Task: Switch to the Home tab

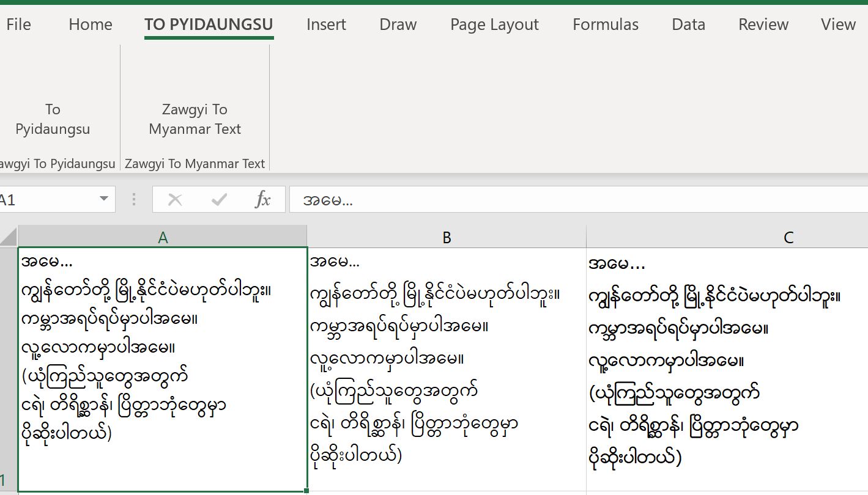Action: [x=90, y=24]
